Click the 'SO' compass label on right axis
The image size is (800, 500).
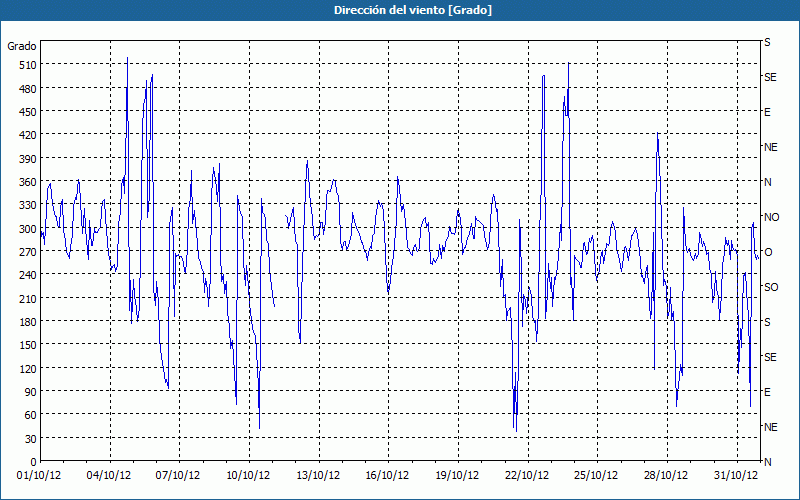click(x=771, y=288)
